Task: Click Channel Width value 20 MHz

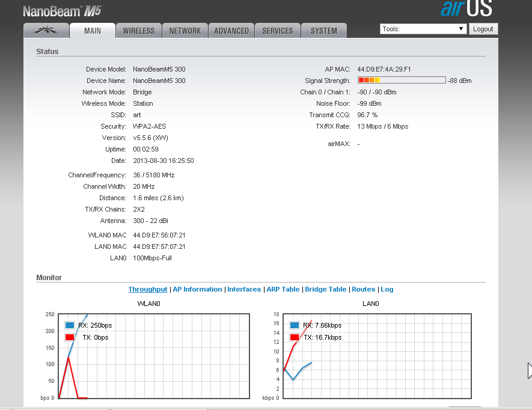Action: coord(144,187)
